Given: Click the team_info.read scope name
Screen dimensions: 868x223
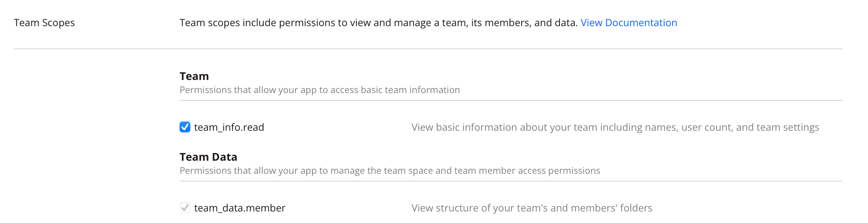Looking at the screenshot, I should (x=229, y=127).
